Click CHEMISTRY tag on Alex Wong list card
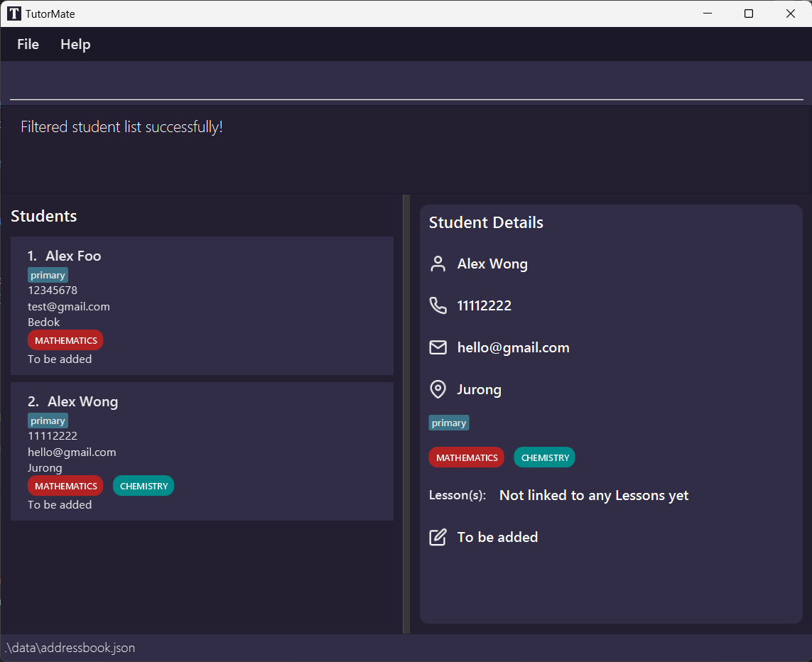The image size is (812, 662). (x=144, y=486)
